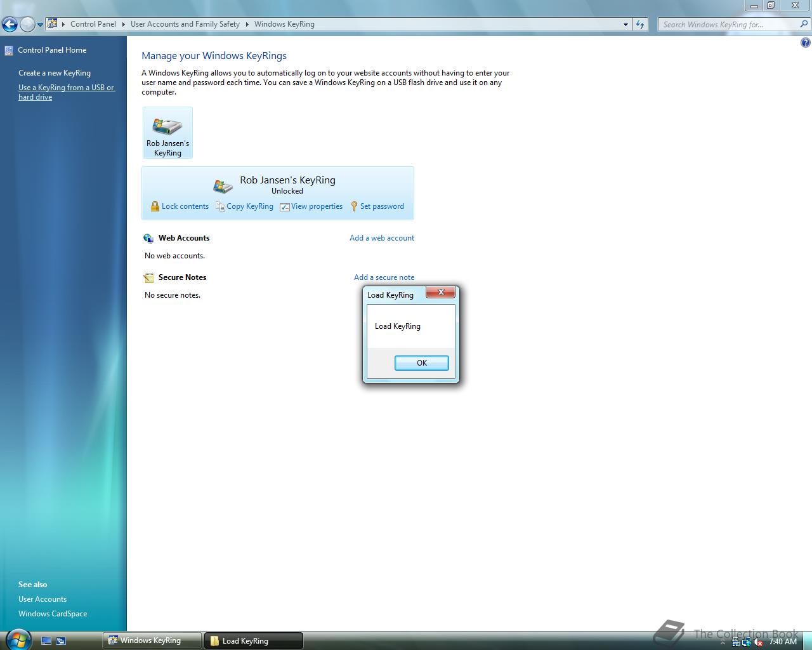Choose Use a KeyRing from USB or hard drive
Viewport: 812px width, 650px height.
[66, 92]
